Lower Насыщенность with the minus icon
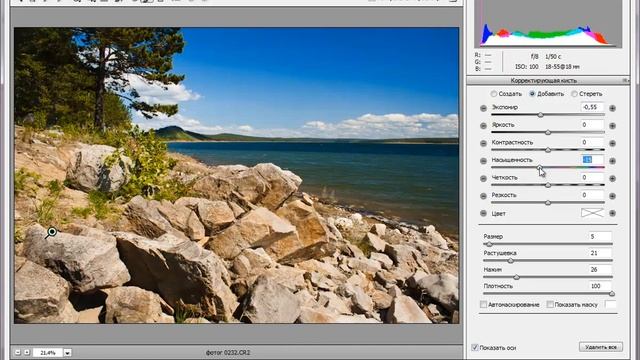 click(x=483, y=161)
